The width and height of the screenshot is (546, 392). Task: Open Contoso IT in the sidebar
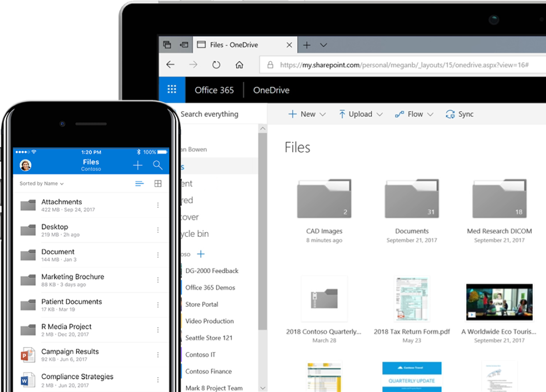pos(200,354)
